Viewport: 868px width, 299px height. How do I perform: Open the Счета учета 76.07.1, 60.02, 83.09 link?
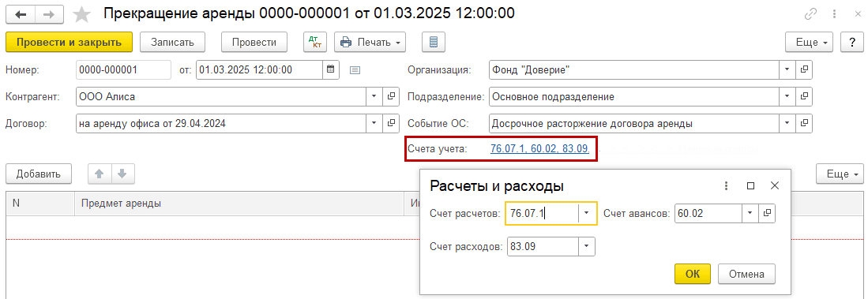click(539, 148)
